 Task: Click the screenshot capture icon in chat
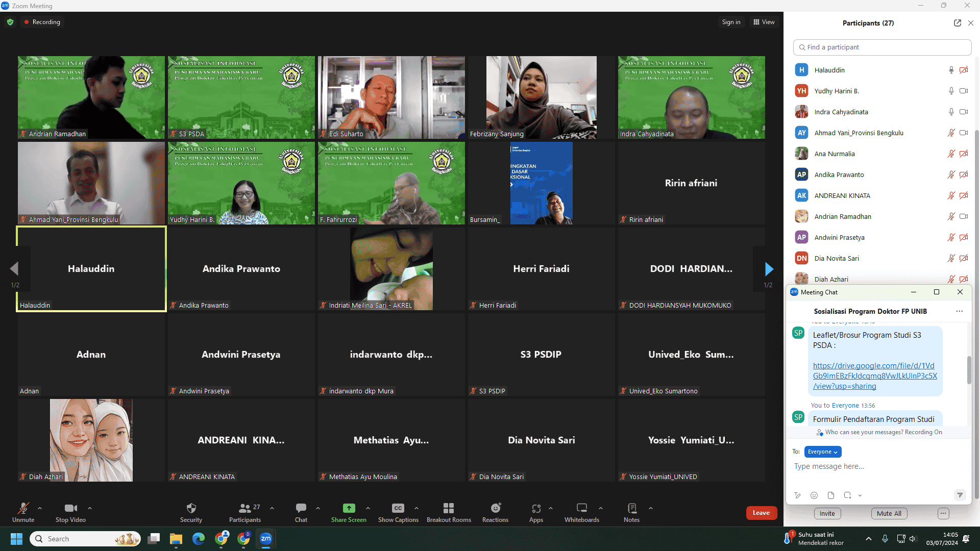coord(847,495)
